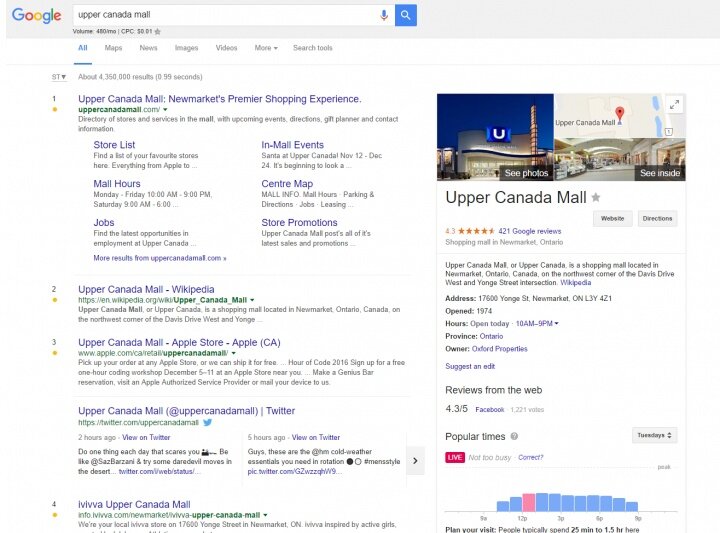Click the red map pin marker

(x=619, y=114)
